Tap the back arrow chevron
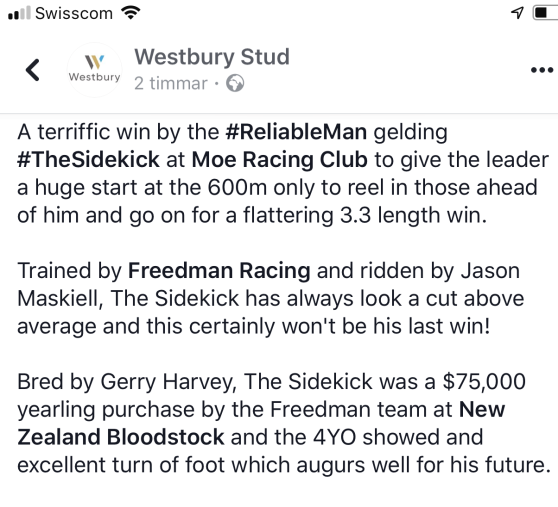The image size is (558, 507). (33, 70)
